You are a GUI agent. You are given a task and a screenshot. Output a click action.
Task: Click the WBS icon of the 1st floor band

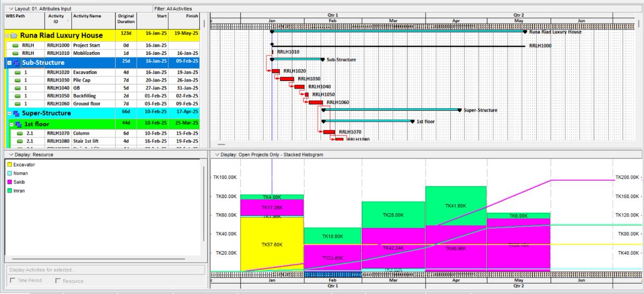[x=19, y=124]
